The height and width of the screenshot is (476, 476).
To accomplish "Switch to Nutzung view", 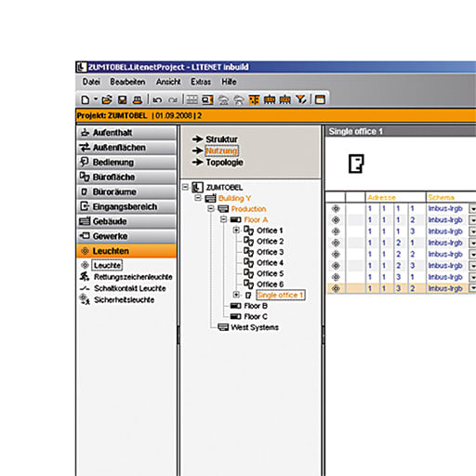I will (221, 151).
